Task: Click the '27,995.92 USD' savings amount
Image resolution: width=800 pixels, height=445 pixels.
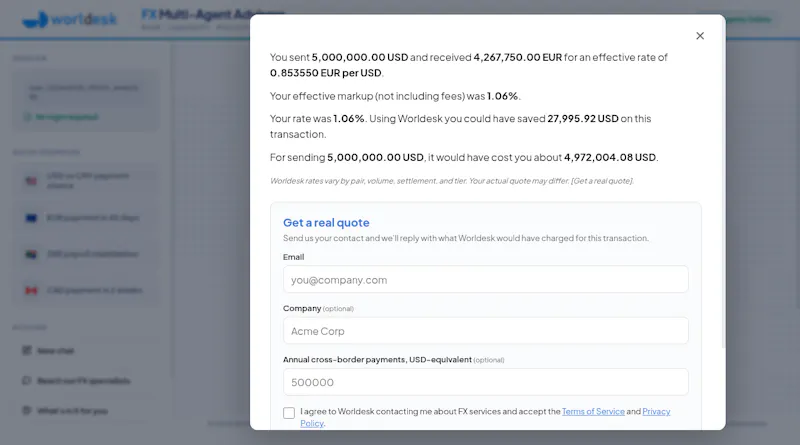Action: (x=583, y=118)
